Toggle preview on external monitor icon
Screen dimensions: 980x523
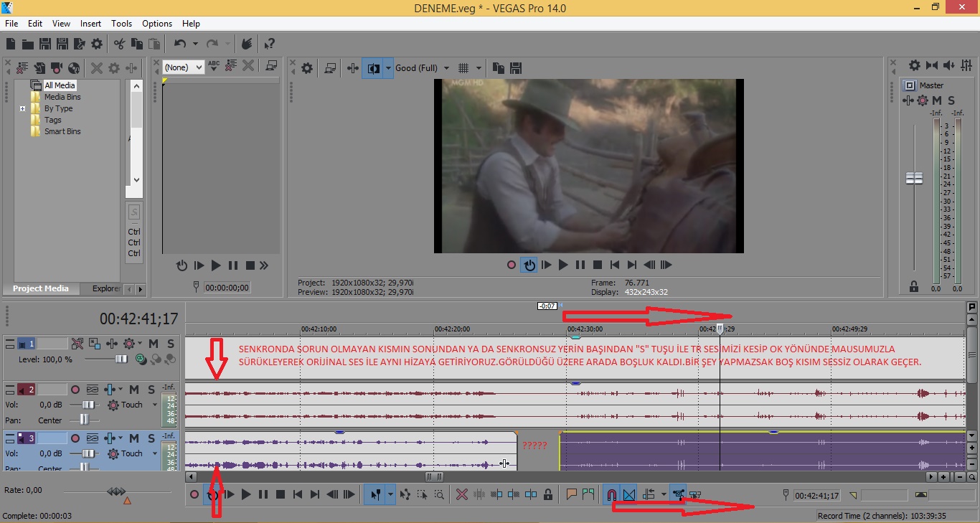tap(330, 68)
